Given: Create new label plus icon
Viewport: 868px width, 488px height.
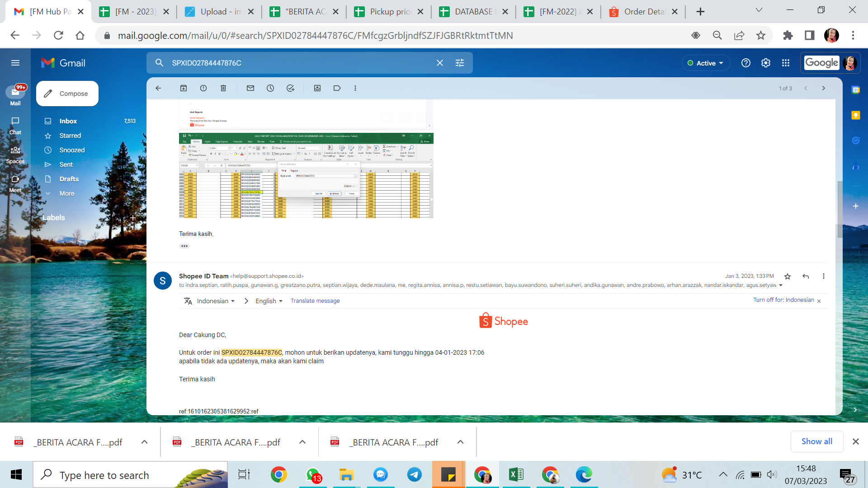Looking at the screenshot, I should coord(133,218).
